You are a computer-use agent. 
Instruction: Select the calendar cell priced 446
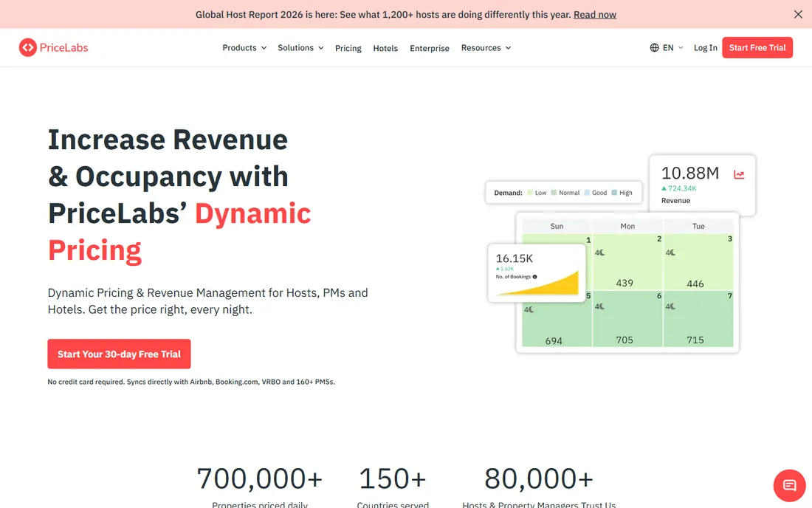coord(698,261)
